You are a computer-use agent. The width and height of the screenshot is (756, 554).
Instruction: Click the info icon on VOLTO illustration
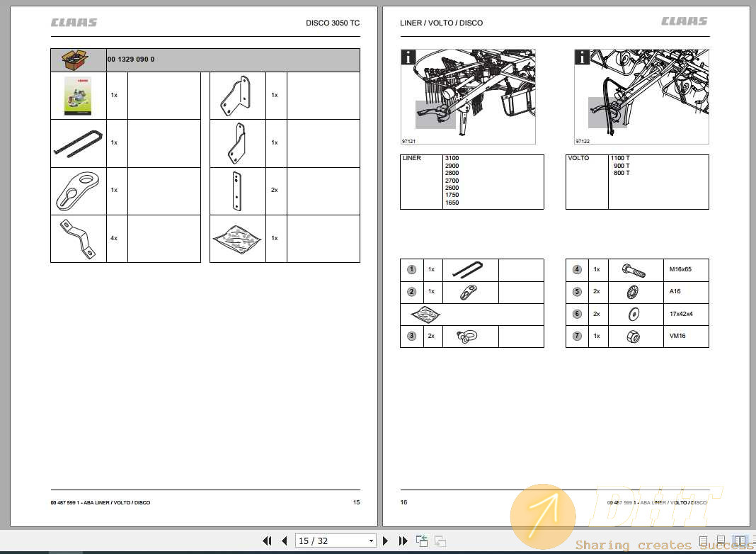582,57
